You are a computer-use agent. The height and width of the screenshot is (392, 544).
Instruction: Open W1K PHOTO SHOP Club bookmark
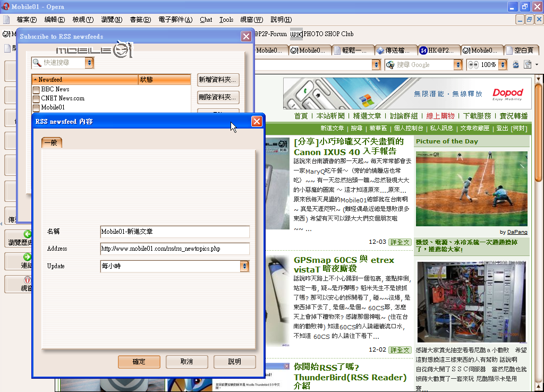[x=321, y=34]
